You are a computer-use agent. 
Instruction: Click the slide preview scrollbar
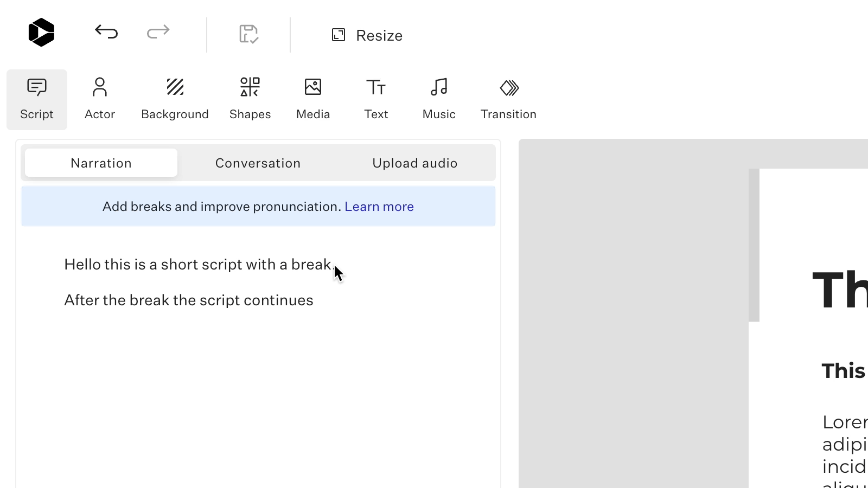tap(754, 245)
